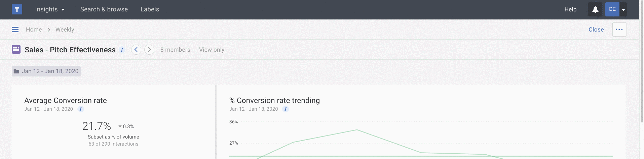Navigate to Home in the breadcrumb
Viewport: 644px width, 159px height.
coord(34,30)
